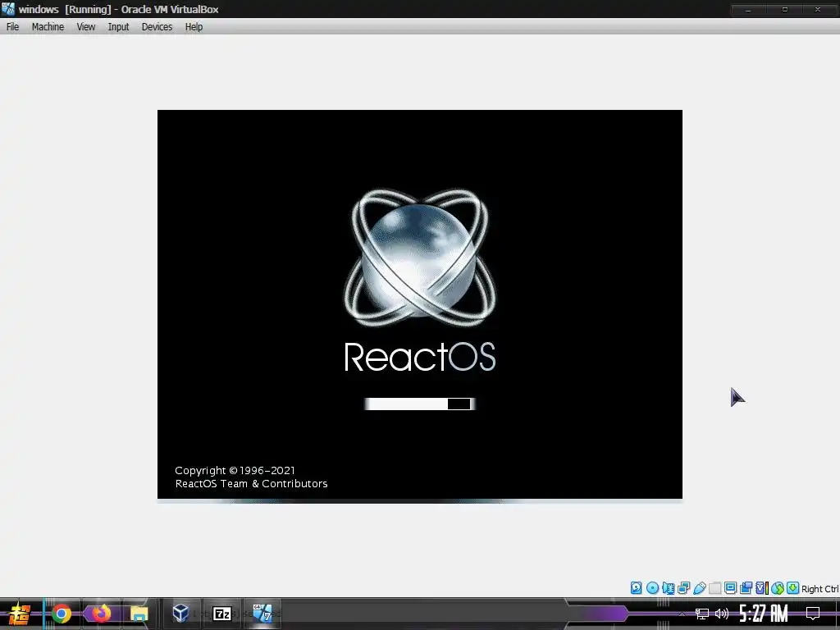The height and width of the screenshot is (630, 840).
Task: Close the VirtualBox VM window
Action: click(818, 10)
